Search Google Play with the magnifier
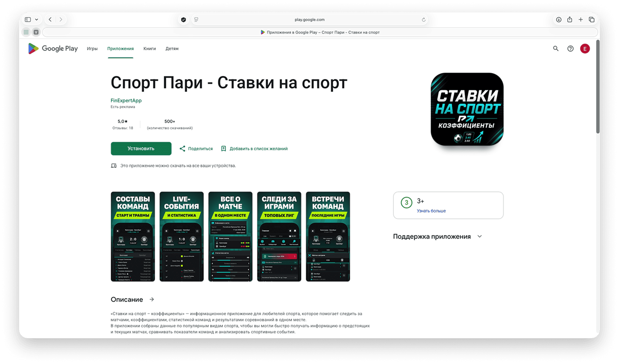619x364 pixels. click(556, 48)
